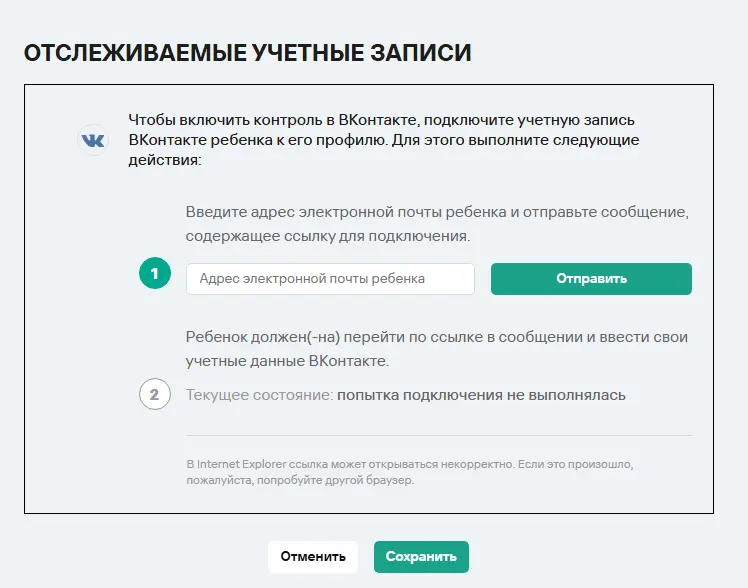Send the link with Отправить button
The width and height of the screenshot is (748, 588).
[591, 279]
